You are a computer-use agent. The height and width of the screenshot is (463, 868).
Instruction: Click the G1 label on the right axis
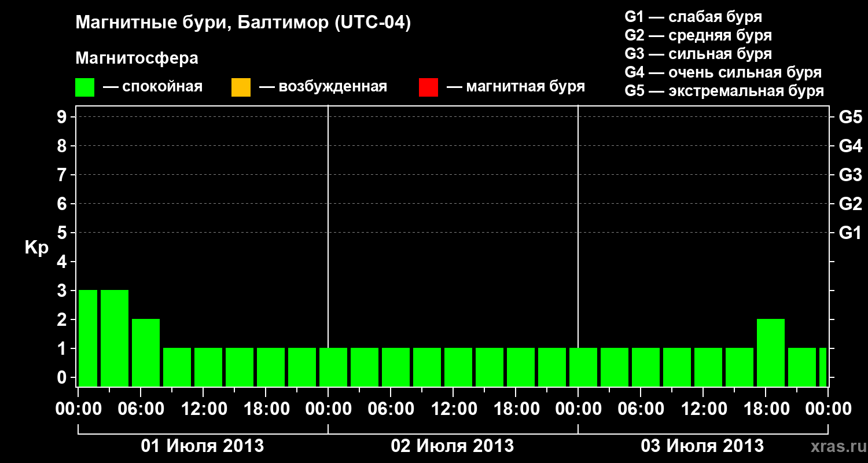(850, 233)
